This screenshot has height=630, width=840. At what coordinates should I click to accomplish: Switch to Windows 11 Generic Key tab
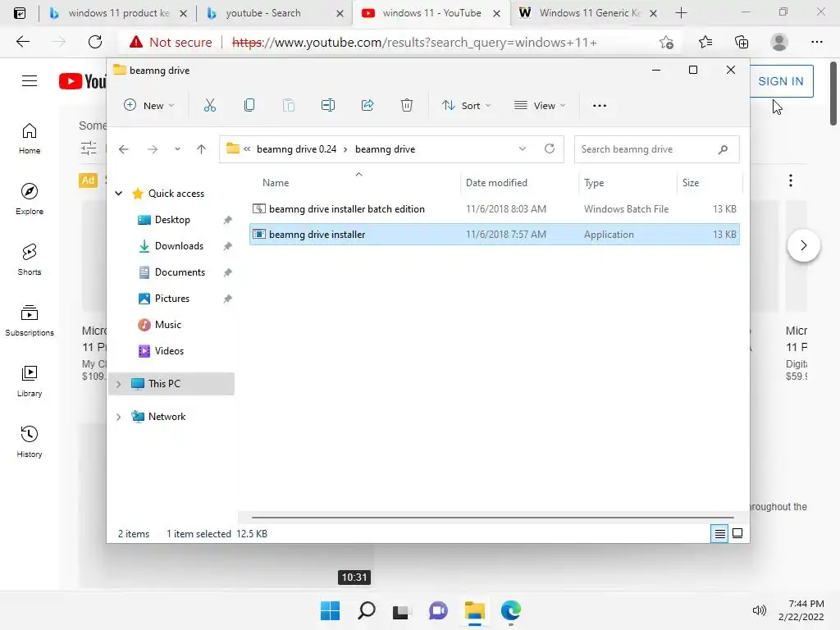588,13
